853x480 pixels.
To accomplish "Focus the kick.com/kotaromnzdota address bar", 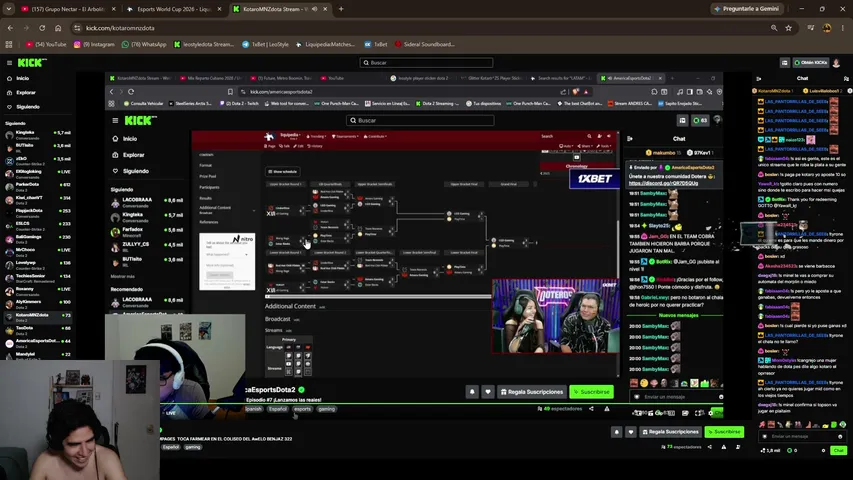I will tap(424, 28).
